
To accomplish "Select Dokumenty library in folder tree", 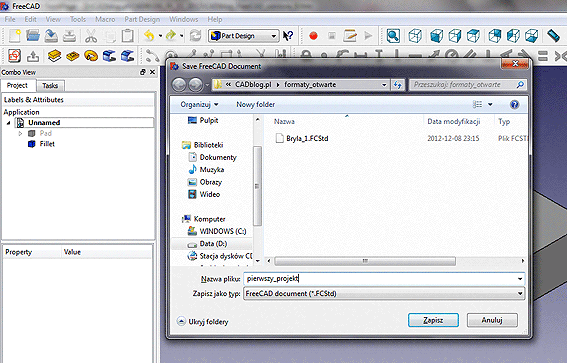I will (x=213, y=157).
